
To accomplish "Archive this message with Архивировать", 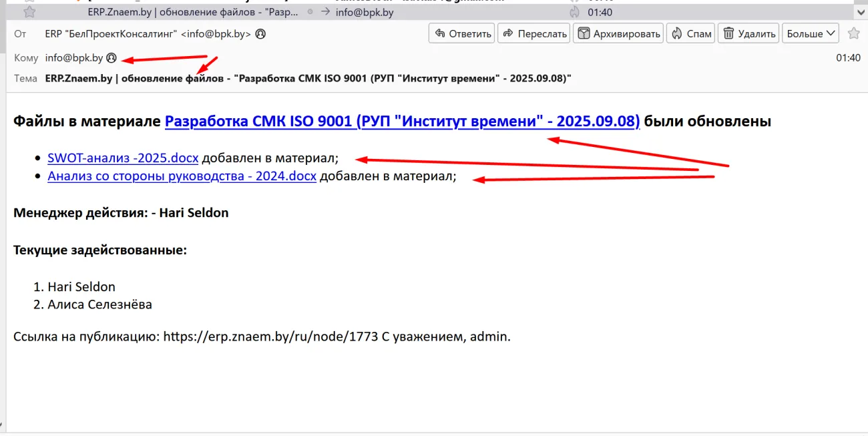I will coord(618,33).
